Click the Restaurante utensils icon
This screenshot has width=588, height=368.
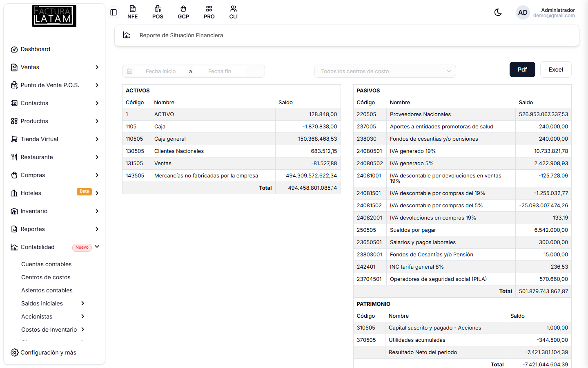14,157
